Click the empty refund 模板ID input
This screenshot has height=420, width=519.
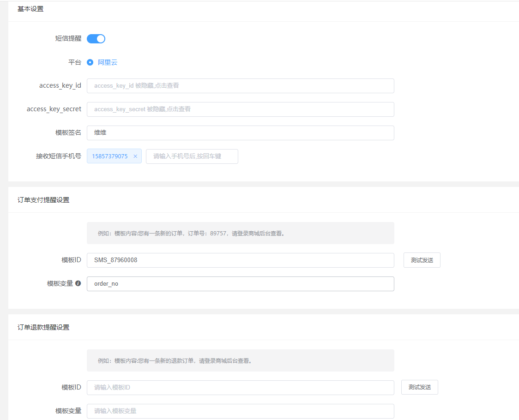click(x=240, y=388)
